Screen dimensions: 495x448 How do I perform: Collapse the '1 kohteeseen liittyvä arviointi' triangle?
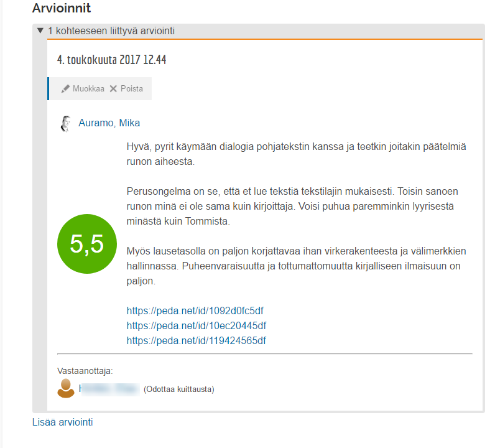(40, 30)
